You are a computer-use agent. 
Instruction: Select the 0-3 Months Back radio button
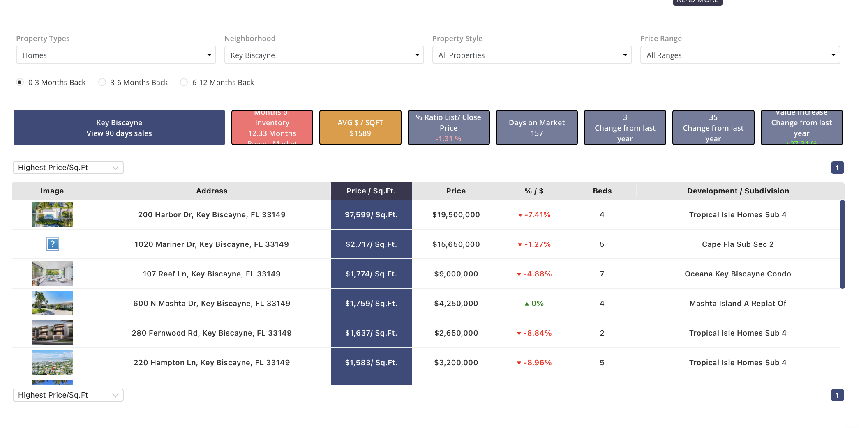20,82
